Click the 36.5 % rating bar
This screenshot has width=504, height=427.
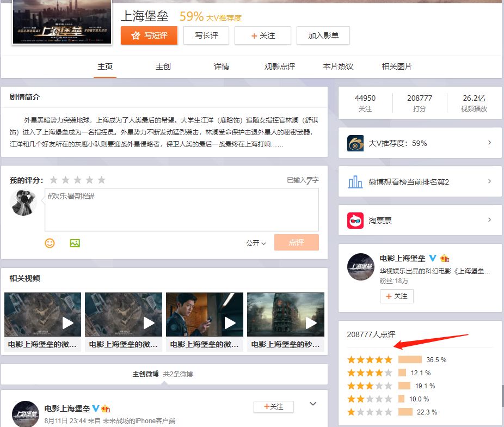[x=410, y=359]
